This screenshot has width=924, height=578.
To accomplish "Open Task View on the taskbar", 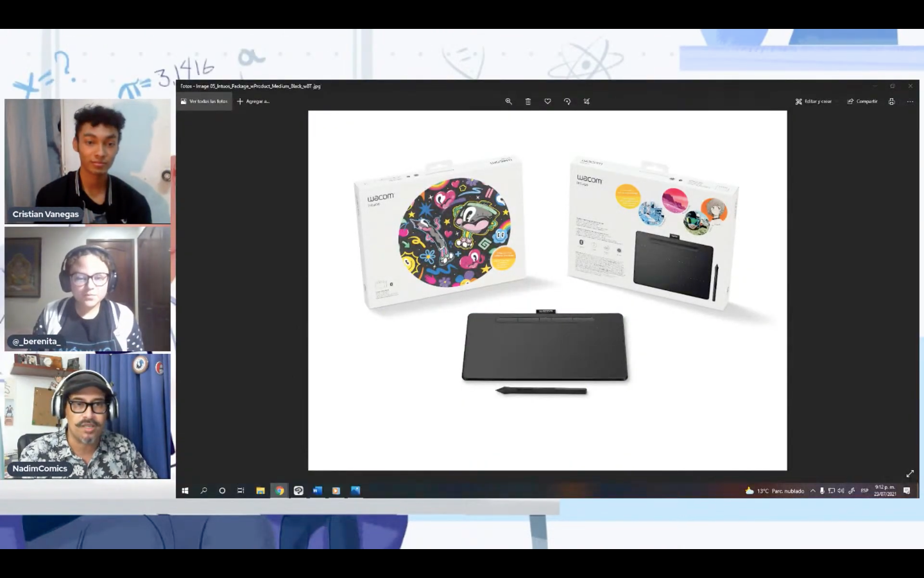I will pyautogui.click(x=241, y=491).
